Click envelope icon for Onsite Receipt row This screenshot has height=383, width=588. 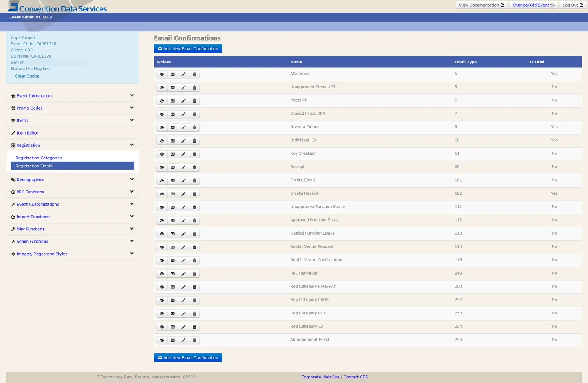[x=173, y=194]
